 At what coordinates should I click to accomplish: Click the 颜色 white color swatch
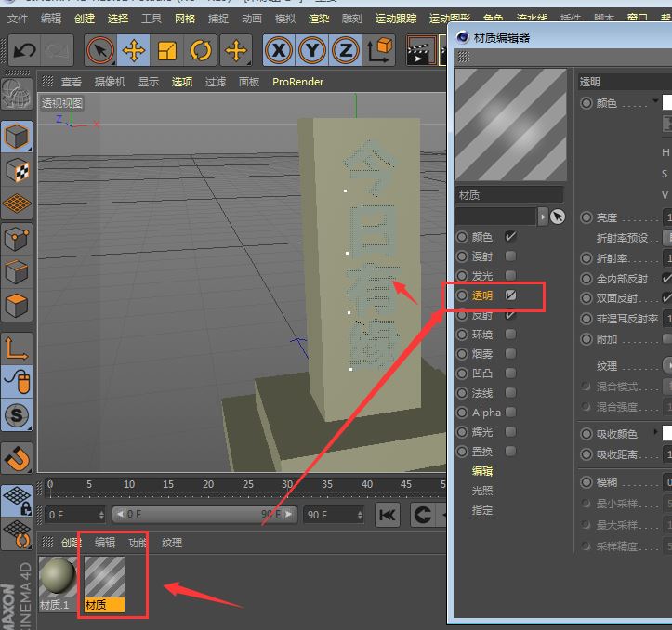click(666, 102)
